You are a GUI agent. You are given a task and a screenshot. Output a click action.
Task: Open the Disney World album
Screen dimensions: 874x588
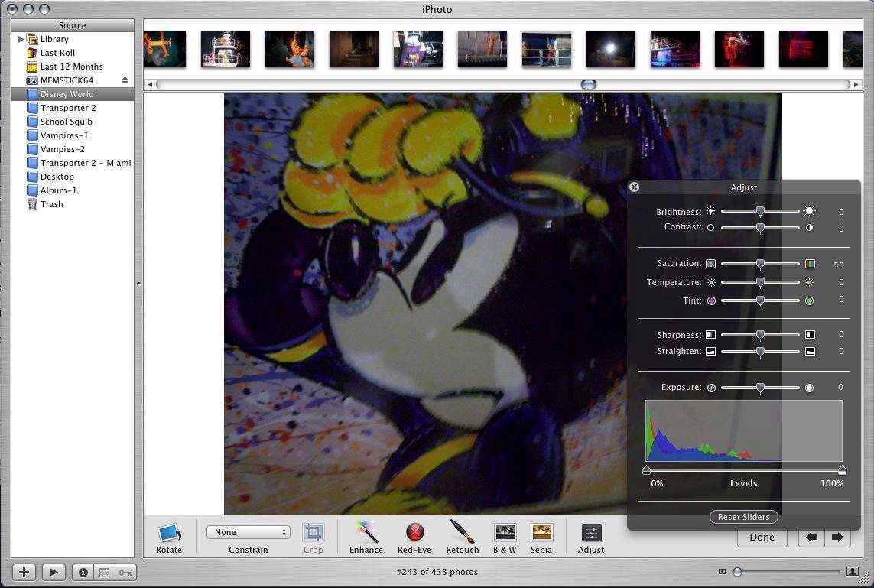[x=73, y=94]
